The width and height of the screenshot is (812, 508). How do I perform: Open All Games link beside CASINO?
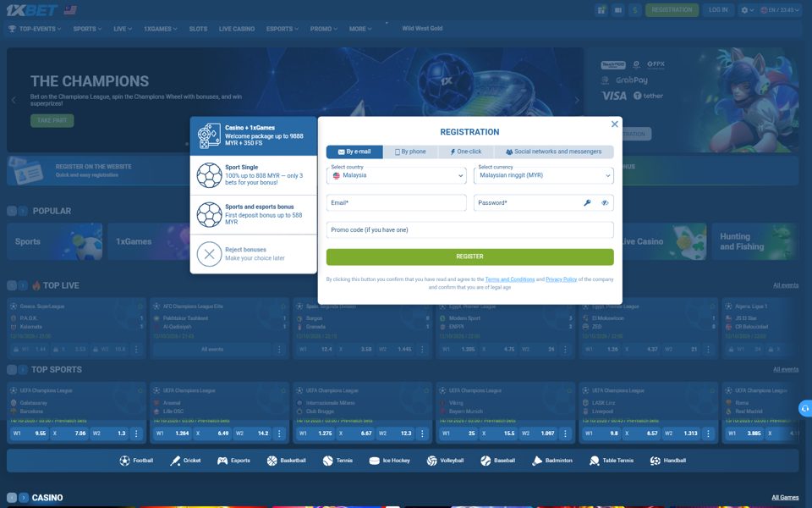785,498
